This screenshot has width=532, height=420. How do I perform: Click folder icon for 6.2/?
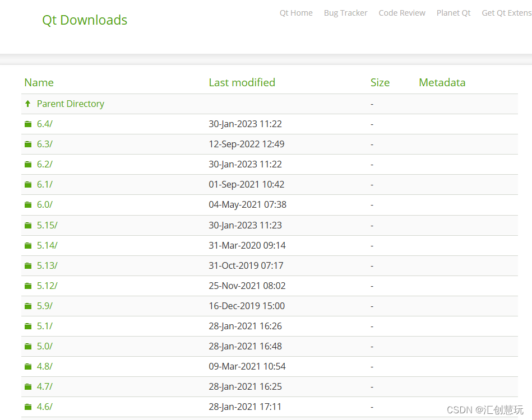[x=28, y=165]
